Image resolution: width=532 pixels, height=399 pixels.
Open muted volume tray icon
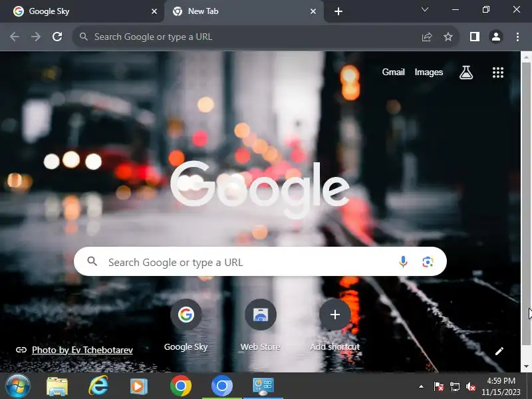click(x=470, y=386)
